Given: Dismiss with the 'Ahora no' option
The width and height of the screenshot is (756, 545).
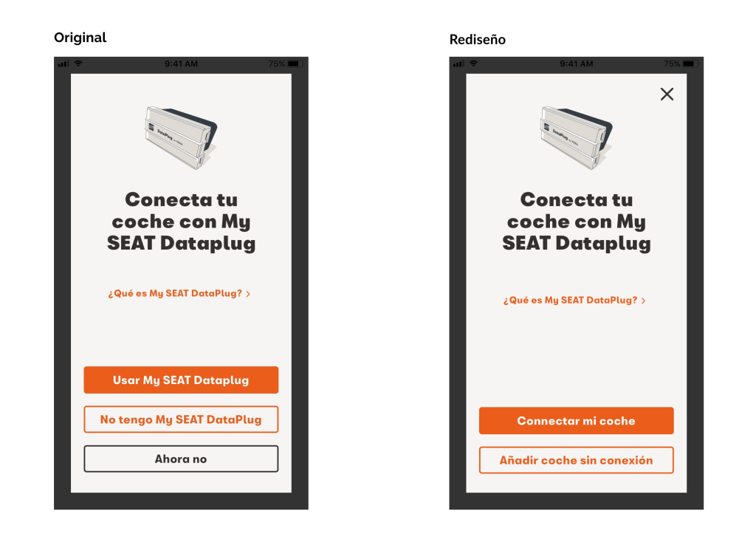Looking at the screenshot, I should pos(181,458).
